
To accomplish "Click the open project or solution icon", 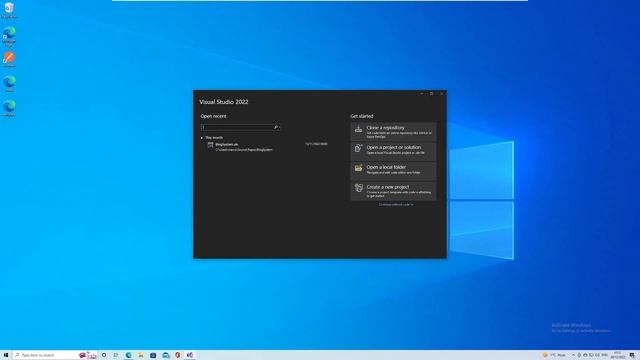I will click(358, 149).
